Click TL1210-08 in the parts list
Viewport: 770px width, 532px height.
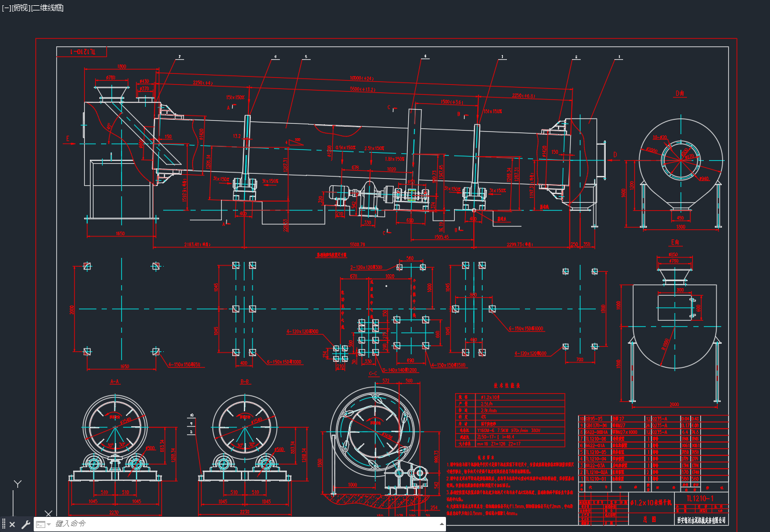(x=596, y=439)
